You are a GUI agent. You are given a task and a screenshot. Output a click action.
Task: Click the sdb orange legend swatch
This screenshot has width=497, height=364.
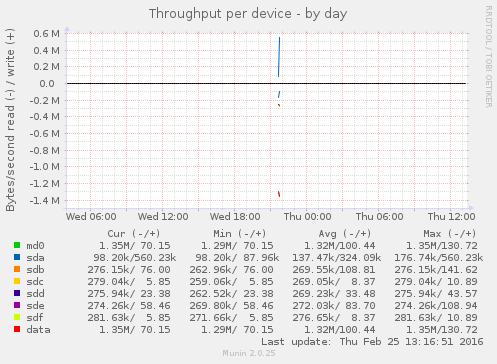[x=17, y=269]
